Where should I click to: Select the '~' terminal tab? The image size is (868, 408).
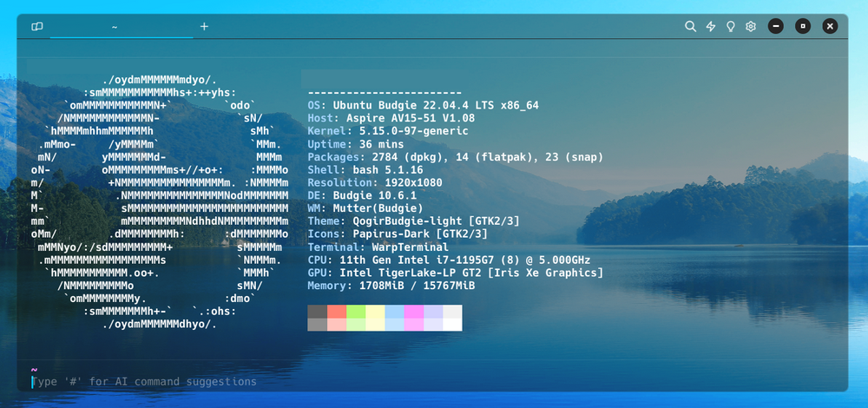click(x=115, y=27)
